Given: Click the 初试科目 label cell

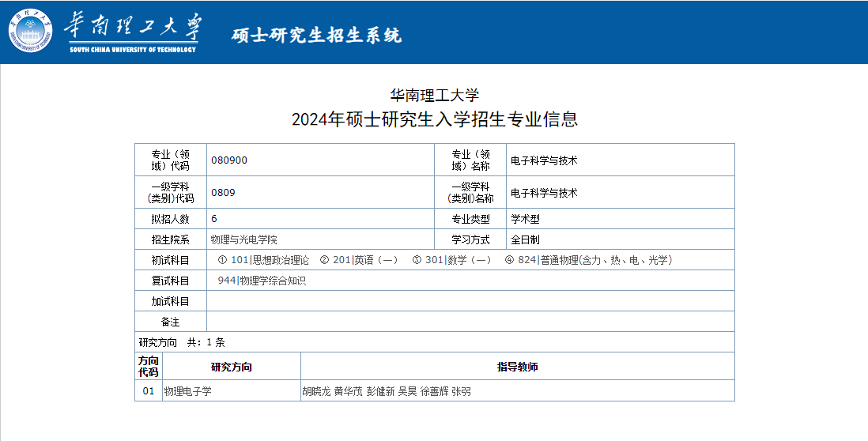Looking at the screenshot, I should tap(171, 259).
